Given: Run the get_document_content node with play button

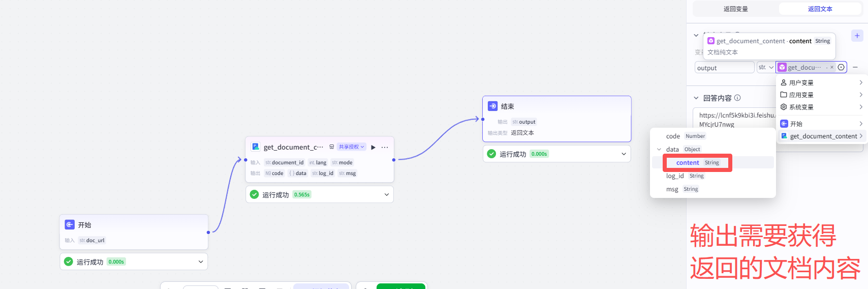Looking at the screenshot, I should [x=374, y=147].
